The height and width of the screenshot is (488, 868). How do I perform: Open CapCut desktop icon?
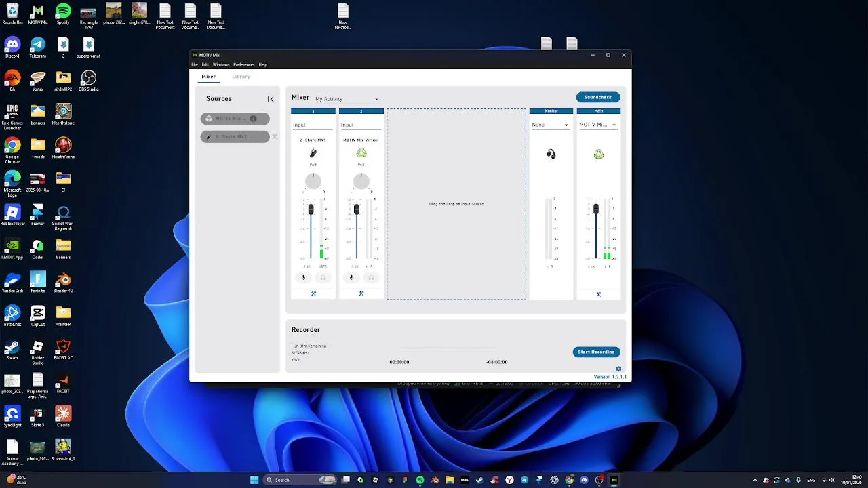click(38, 315)
